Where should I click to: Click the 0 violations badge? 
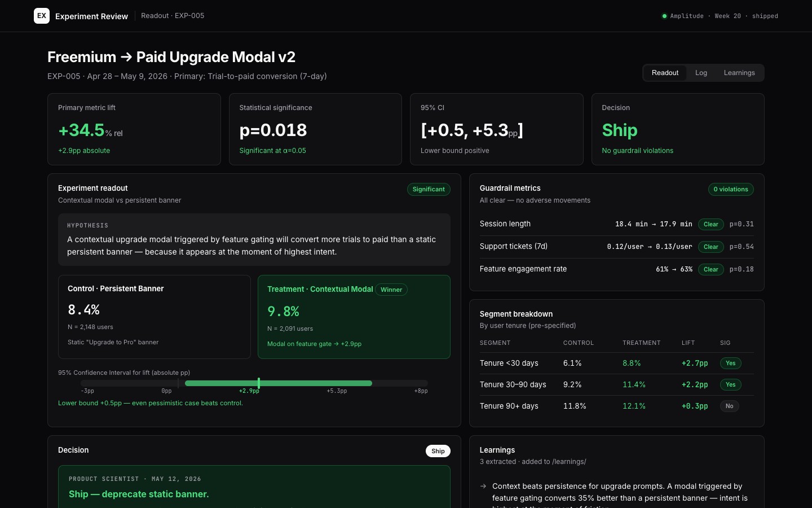click(731, 189)
